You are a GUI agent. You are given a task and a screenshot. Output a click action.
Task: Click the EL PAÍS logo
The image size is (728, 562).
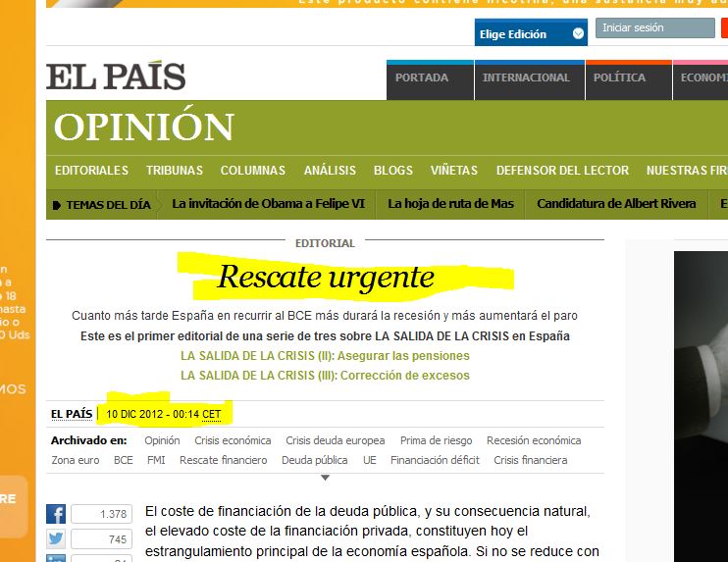(x=116, y=77)
